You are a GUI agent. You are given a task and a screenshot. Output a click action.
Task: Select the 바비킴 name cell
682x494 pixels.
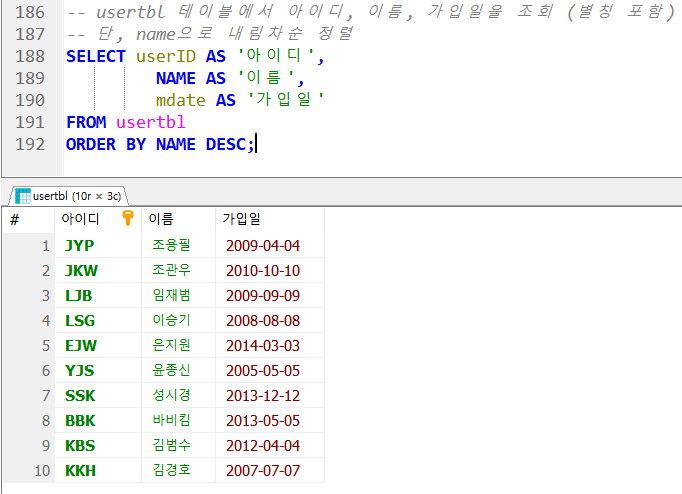pyautogui.click(x=178, y=421)
